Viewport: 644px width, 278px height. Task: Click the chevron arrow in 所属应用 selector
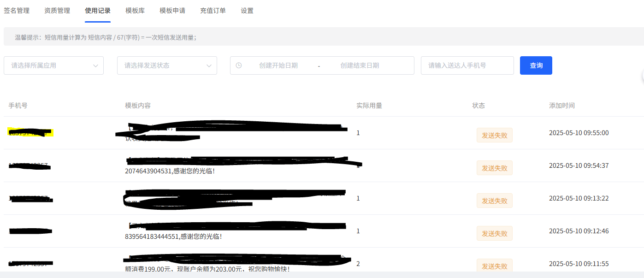pyautogui.click(x=95, y=65)
